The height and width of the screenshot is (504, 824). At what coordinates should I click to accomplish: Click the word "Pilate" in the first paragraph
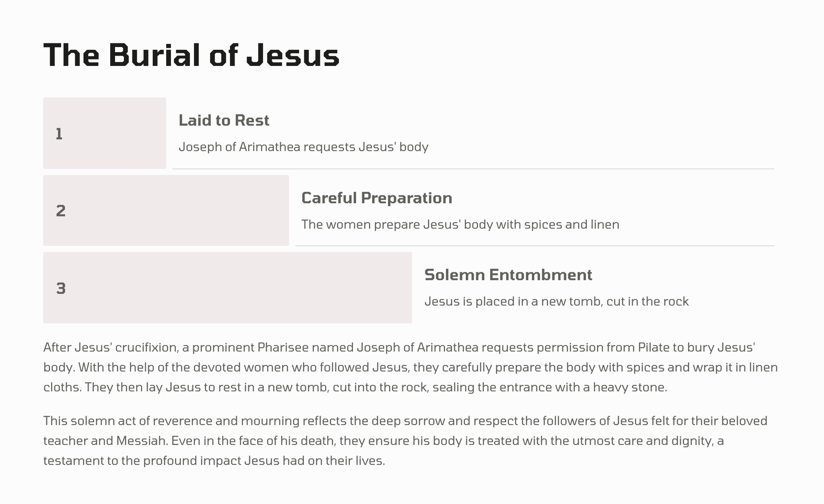click(654, 347)
